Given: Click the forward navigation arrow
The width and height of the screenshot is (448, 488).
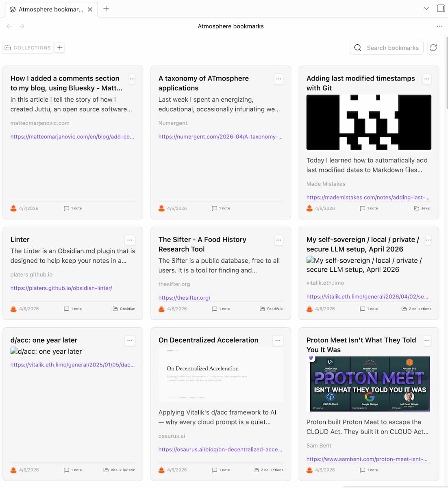Looking at the screenshot, I should [22, 26].
